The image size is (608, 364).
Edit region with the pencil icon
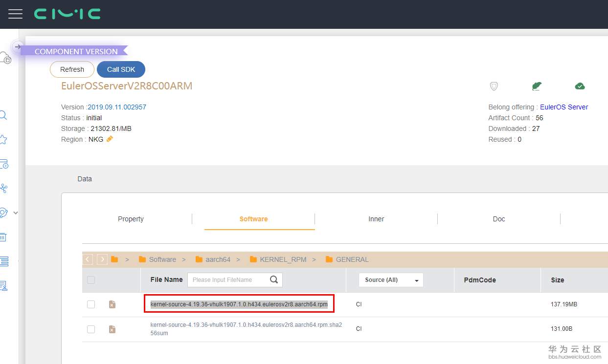[110, 139]
